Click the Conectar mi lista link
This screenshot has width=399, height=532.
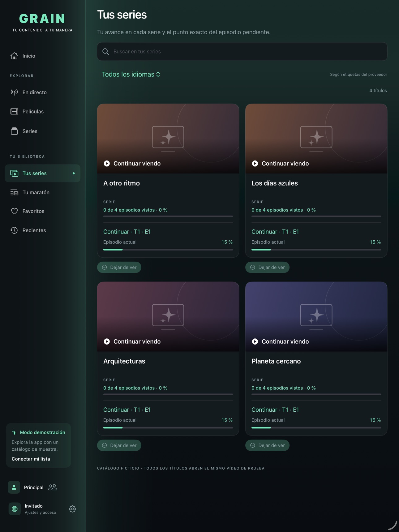(31, 459)
